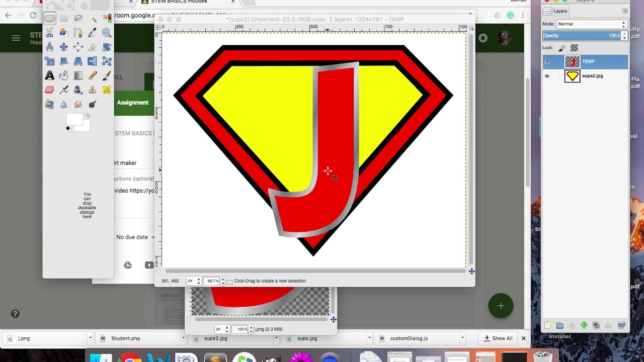The height and width of the screenshot is (362, 644).
Task: Toggle lock alpha channel checkerboard icon
Action: [574, 48]
